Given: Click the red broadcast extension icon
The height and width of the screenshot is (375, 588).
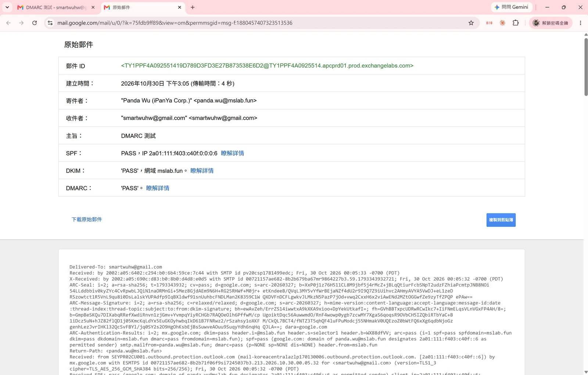Looking at the screenshot, I should click(489, 23).
